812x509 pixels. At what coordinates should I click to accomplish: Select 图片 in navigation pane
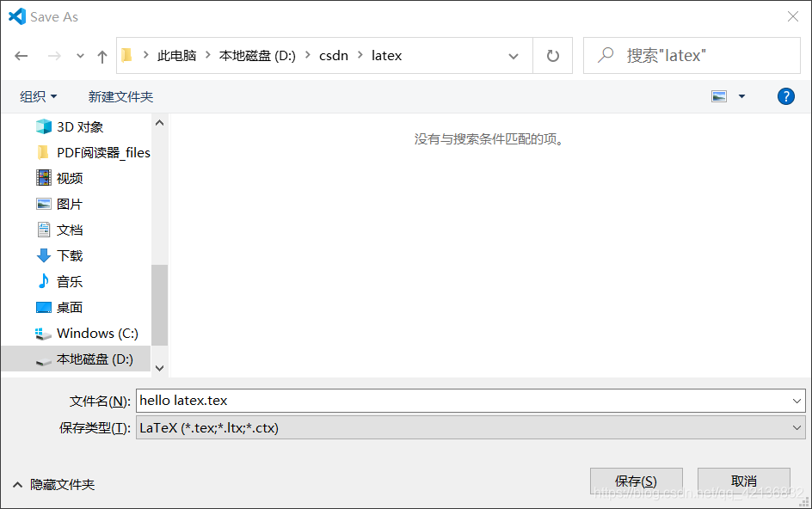[70, 204]
